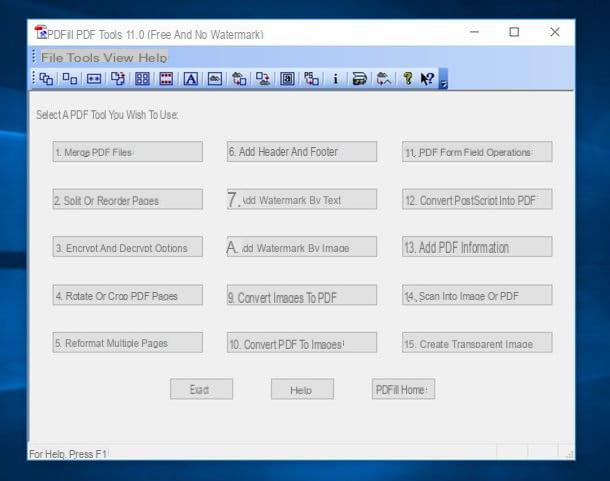Choose 1. Merge PDF Files button
Image resolution: width=610 pixels, height=481 pixels.
click(128, 152)
